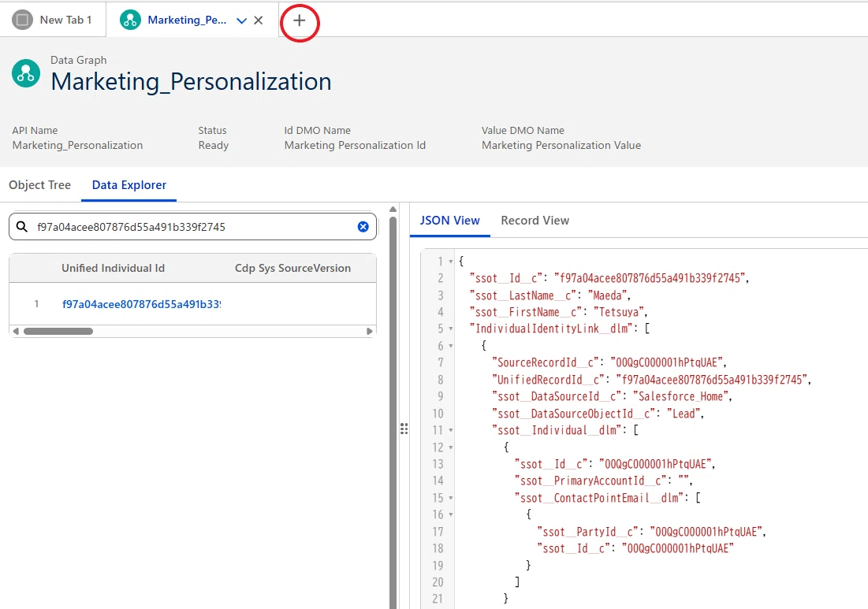868x609 pixels.
Task: Click the ssot__DataSourceObjectId__c Lead line
Action: [598, 413]
